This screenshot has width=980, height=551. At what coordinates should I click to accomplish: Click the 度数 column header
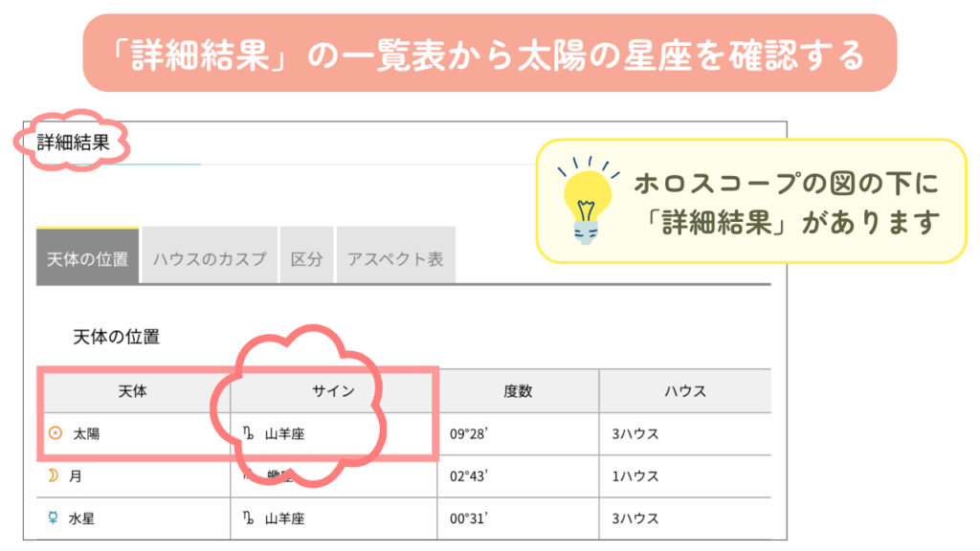click(x=518, y=391)
